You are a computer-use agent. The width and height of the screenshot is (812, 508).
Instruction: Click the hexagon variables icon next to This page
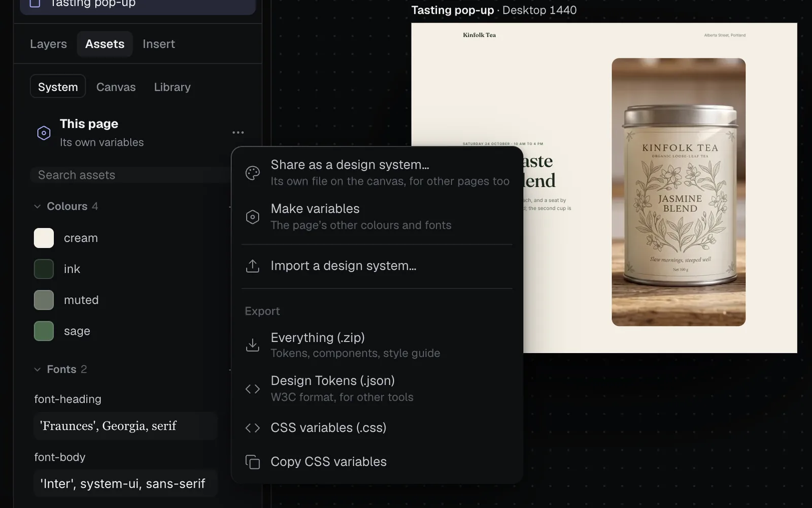pyautogui.click(x=44, y=133)
